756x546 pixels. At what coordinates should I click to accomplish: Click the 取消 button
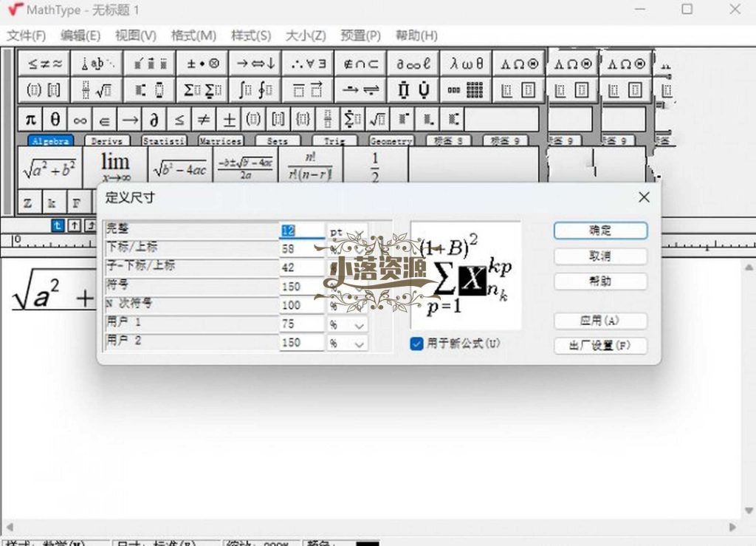[600, 256]
